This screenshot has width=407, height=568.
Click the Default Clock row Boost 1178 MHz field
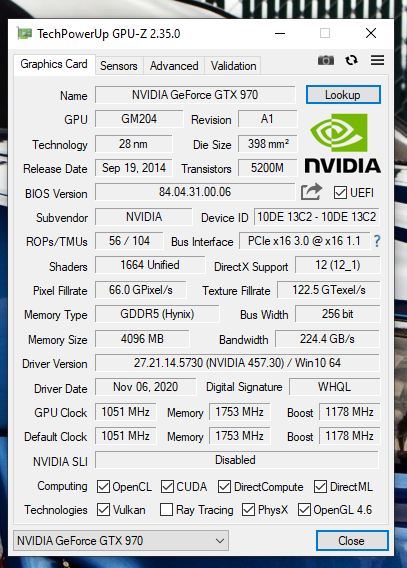pyautogui.click(x=349, y=436)
